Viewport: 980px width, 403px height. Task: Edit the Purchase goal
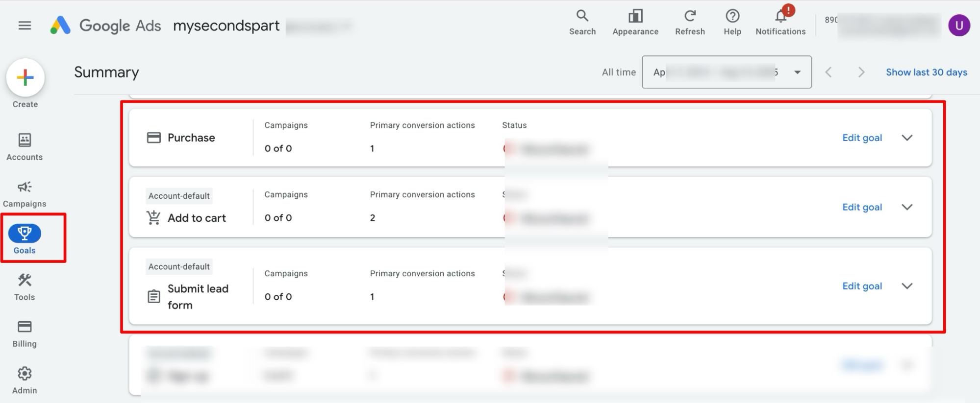(x=862, y=138)
